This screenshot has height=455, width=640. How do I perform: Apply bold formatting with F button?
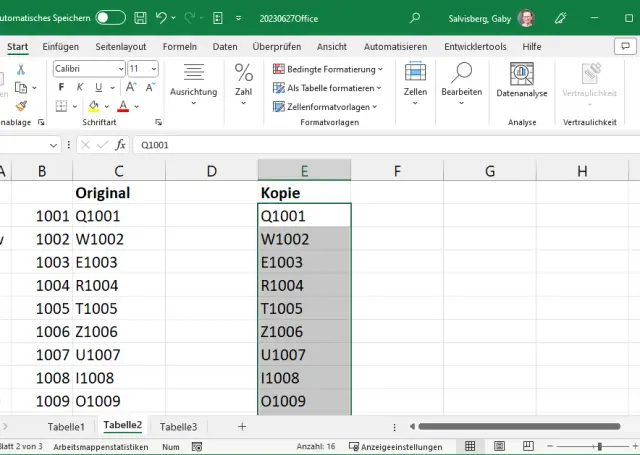point(61,87)
